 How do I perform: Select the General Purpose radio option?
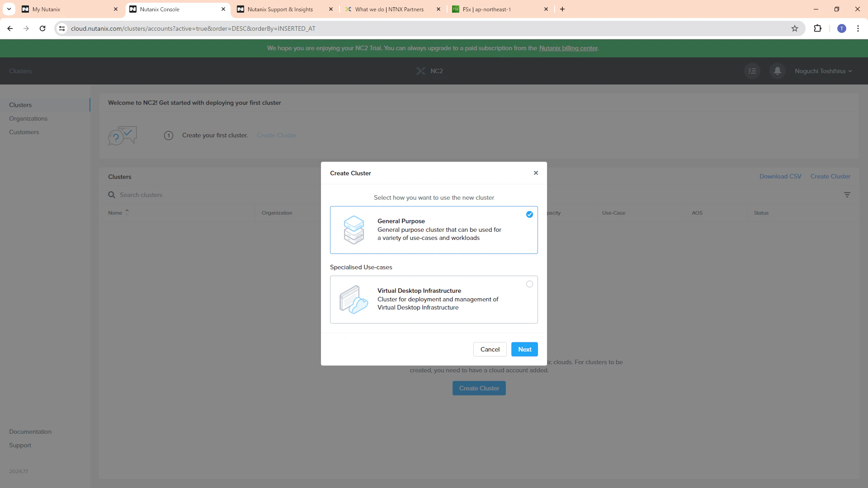[x=529, y=215]
